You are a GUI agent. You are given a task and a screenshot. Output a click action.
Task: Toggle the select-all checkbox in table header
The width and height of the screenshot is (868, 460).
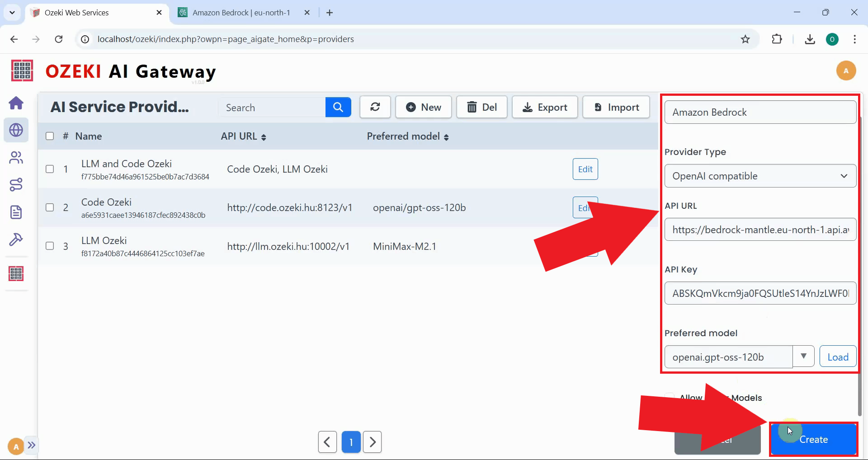50,136
